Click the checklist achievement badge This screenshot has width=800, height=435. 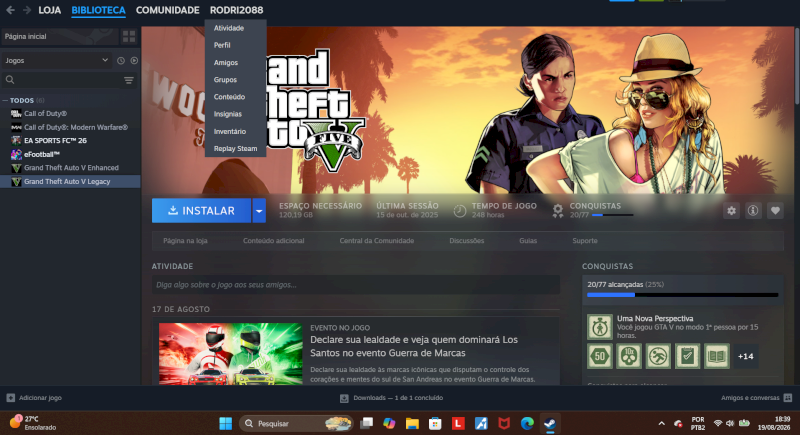[687, 356]
